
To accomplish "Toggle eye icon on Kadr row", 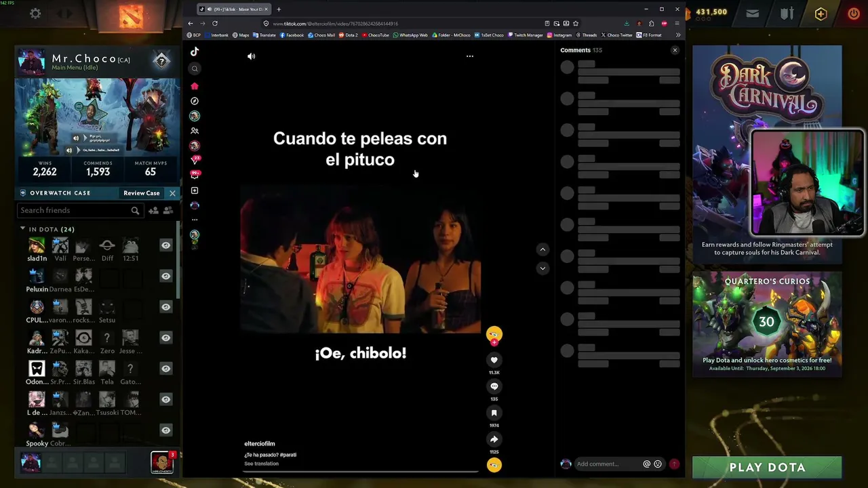I will tap(165, 338).
